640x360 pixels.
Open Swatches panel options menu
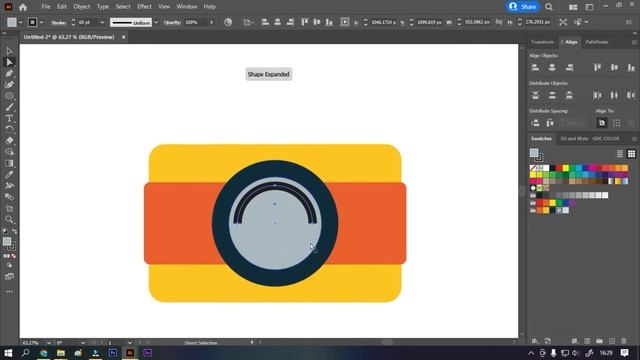point(634,139)
